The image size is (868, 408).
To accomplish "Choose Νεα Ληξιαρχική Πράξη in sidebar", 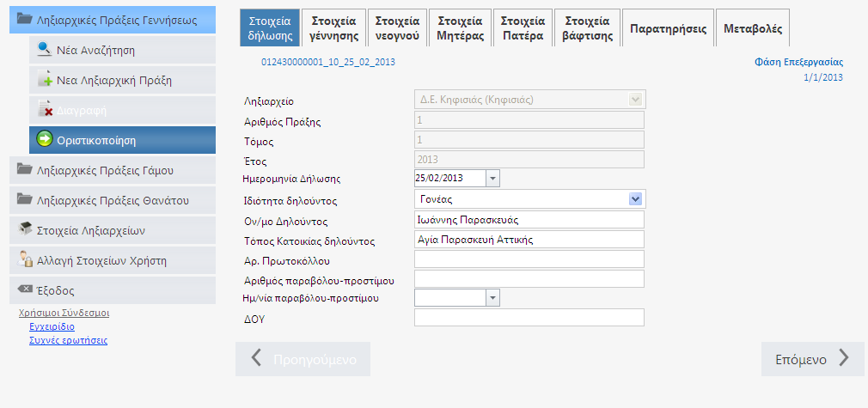I will [x=122, y=80].
